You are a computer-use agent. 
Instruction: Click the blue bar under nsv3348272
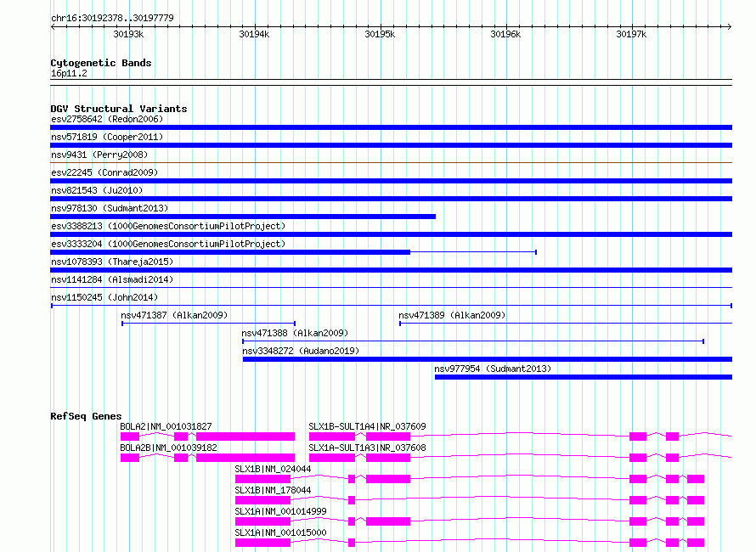tap(488, 359)
